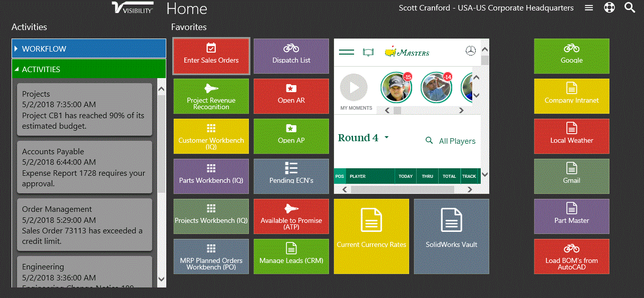Click Activities list scroll down arrow
Image resolution: width=644 pixels, height=298 pixels.
click(x=161, y=279)
